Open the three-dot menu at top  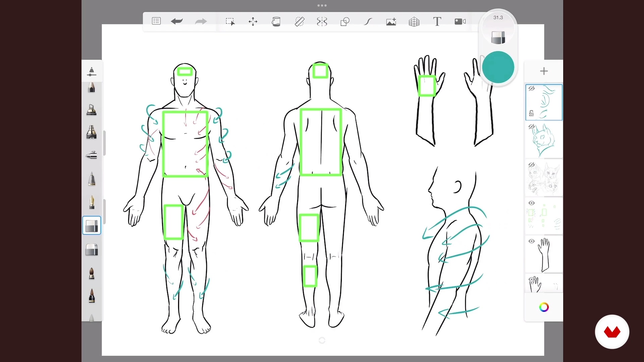(322, 5)
